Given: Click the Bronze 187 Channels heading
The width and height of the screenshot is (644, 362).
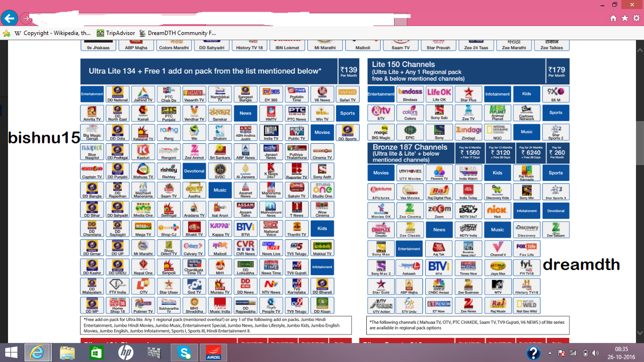Looking at the screenshot, I should point(410,147).
